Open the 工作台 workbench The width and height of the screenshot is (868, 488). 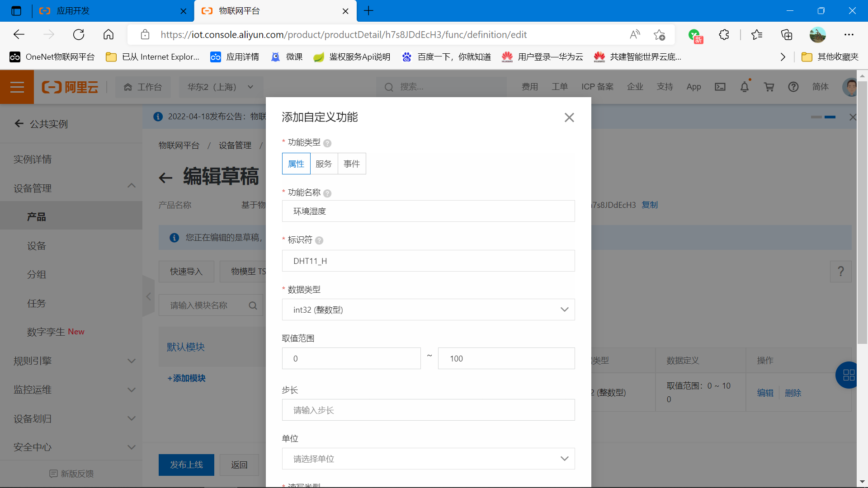143,87
